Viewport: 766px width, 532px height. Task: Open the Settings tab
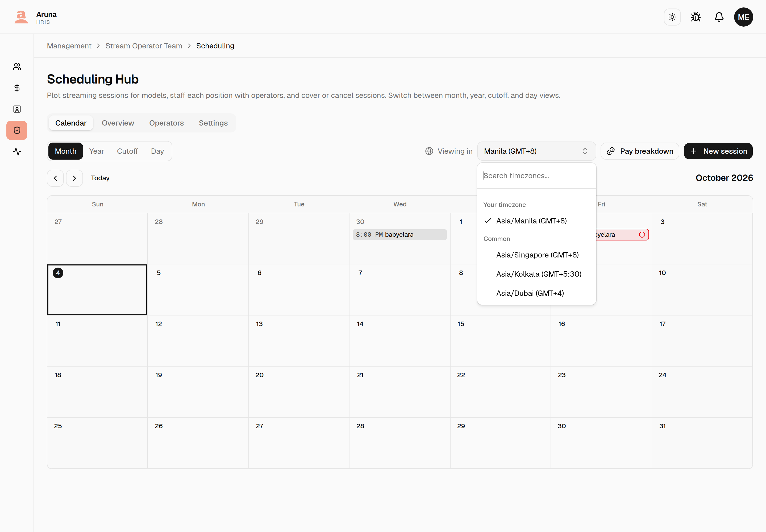pos(213,123)
